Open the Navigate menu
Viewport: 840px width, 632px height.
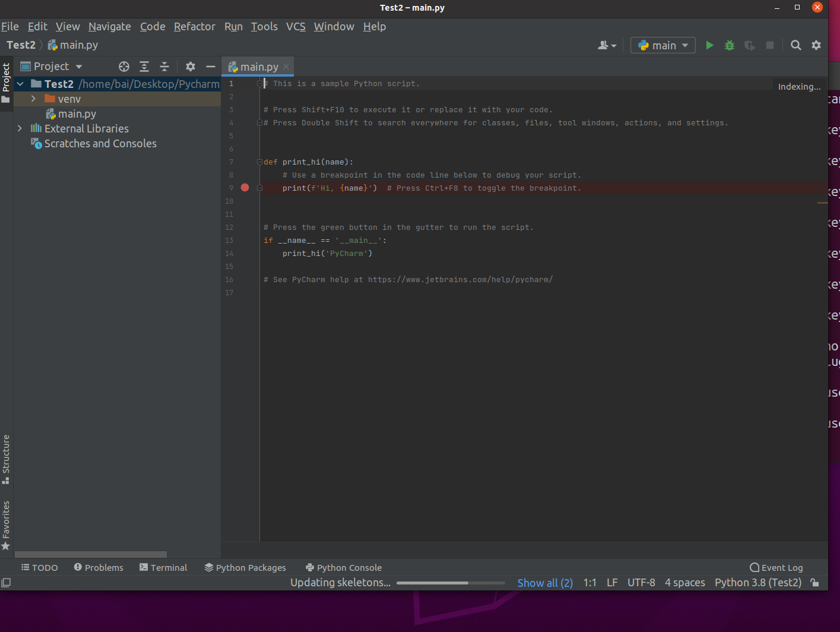(x=110, y=27)
